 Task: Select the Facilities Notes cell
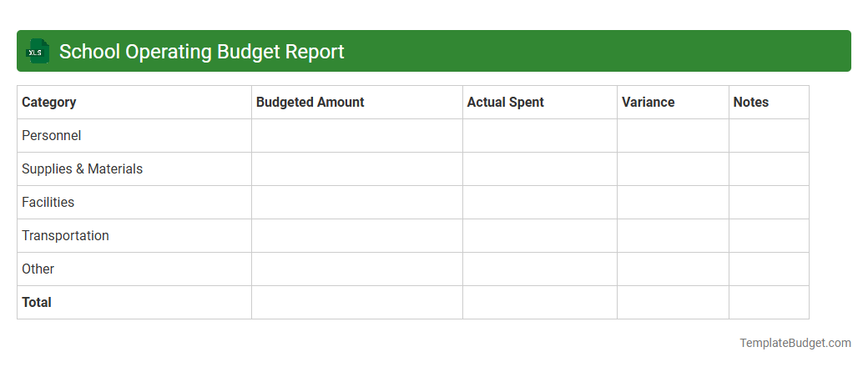click(x=769, y=202)
